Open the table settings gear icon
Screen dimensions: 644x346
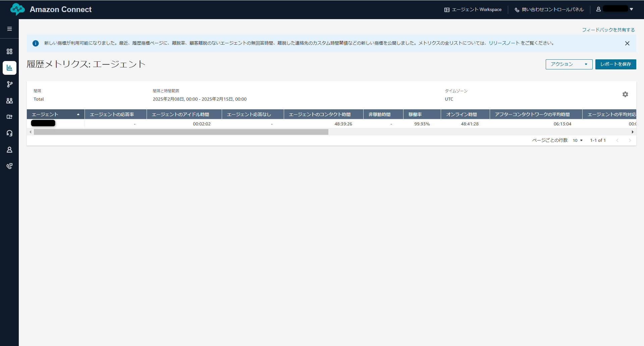[625, 95]
